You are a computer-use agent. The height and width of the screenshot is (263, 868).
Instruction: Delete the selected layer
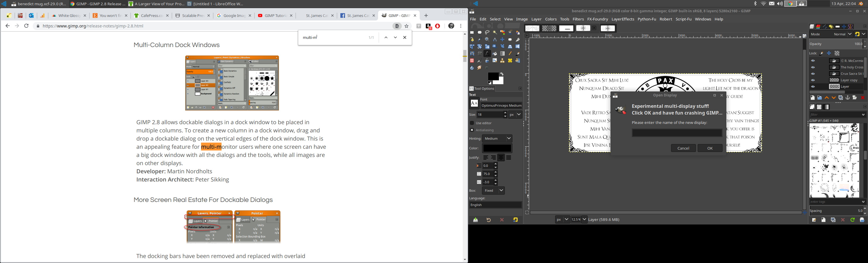coord(863,98)
